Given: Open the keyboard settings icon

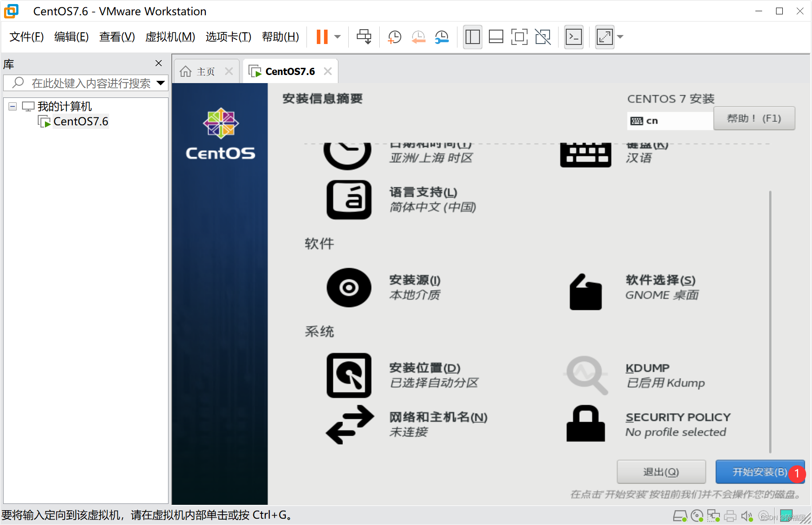Looking at the screenshot, I should [586, 155].
